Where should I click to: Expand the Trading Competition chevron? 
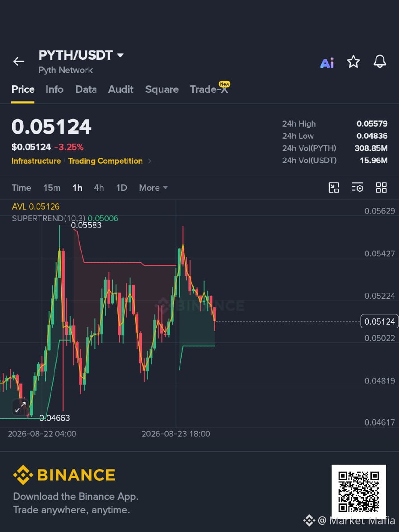150,161
